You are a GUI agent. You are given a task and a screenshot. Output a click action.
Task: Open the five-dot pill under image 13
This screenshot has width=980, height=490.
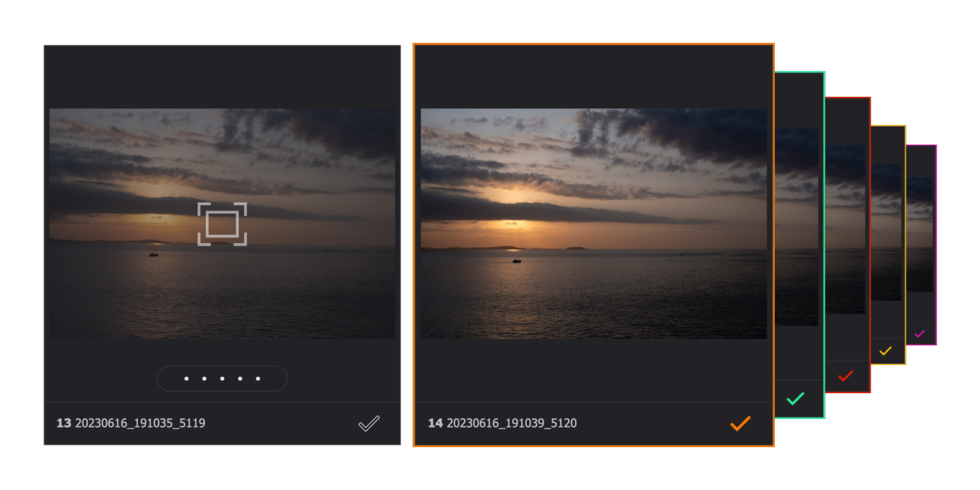222,379
